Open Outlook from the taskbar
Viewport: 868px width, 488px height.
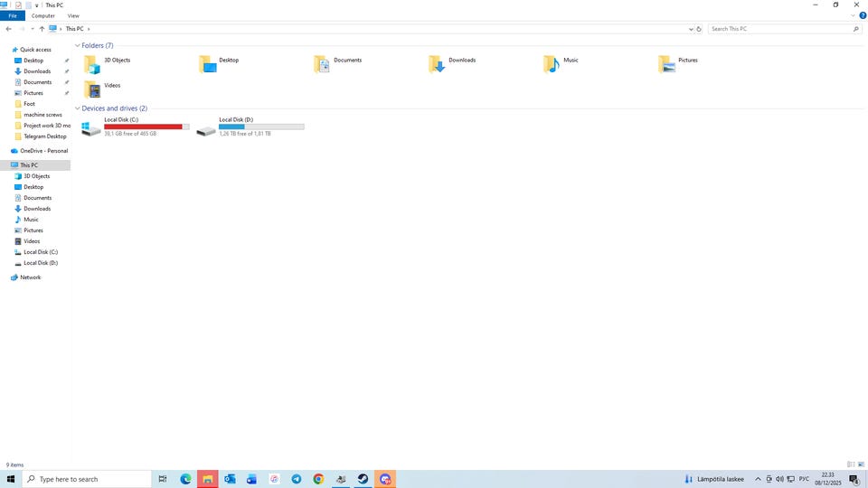click(x=230, y=479)
